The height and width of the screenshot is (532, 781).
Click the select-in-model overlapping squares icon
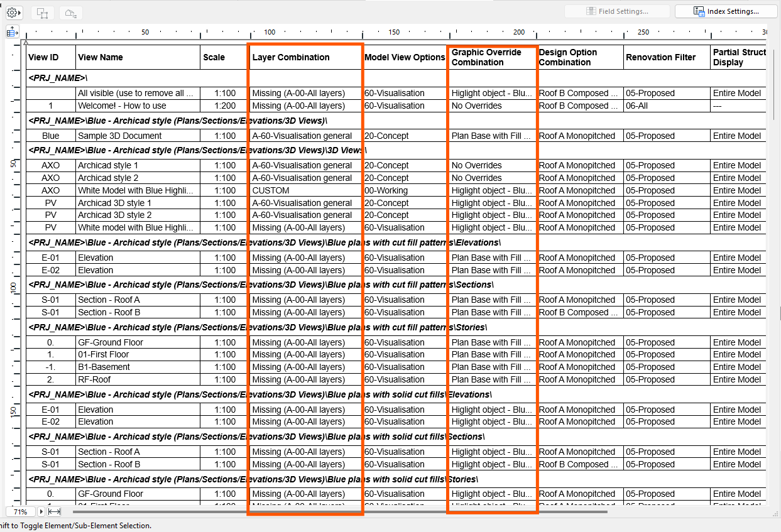click(42, 13)
